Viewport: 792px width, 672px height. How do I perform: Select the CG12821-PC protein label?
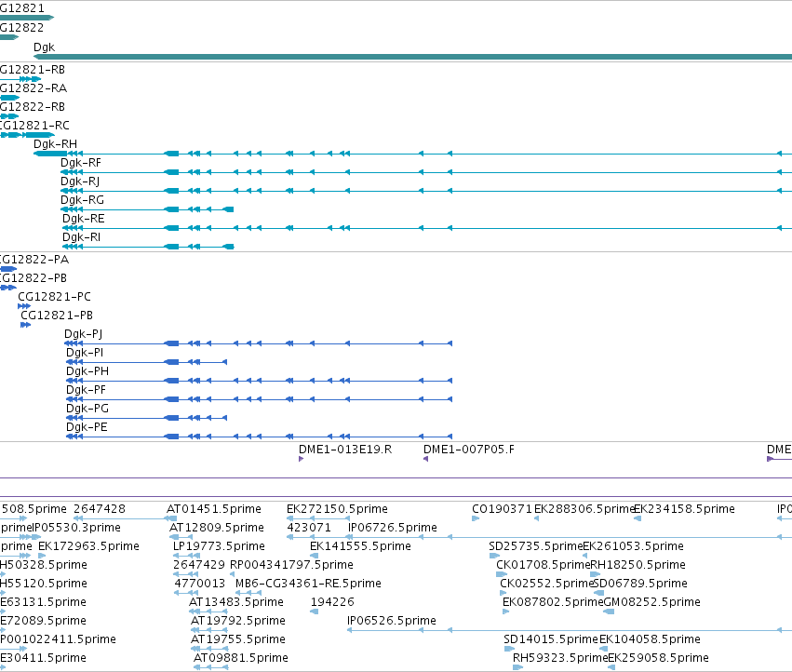[55, 297]
